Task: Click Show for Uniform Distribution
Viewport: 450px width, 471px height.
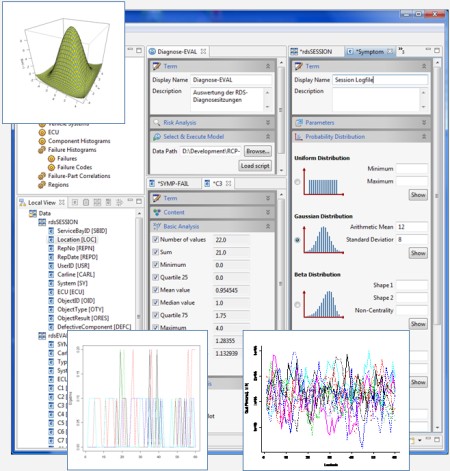Action: [418, 195]
